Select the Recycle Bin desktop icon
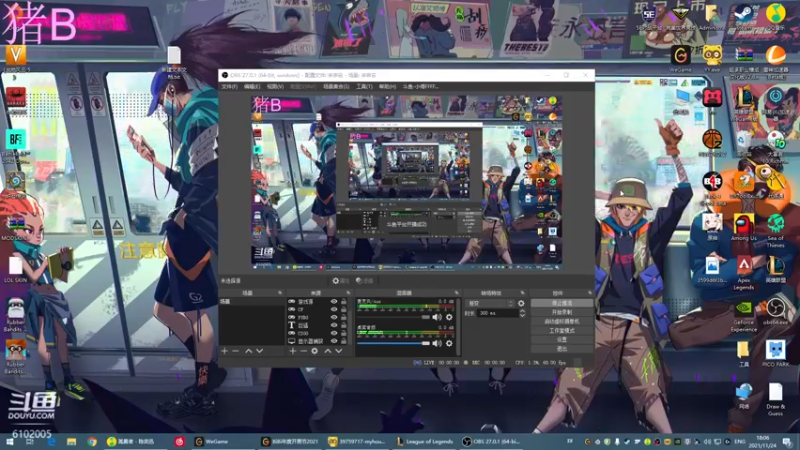 [744, 143]
